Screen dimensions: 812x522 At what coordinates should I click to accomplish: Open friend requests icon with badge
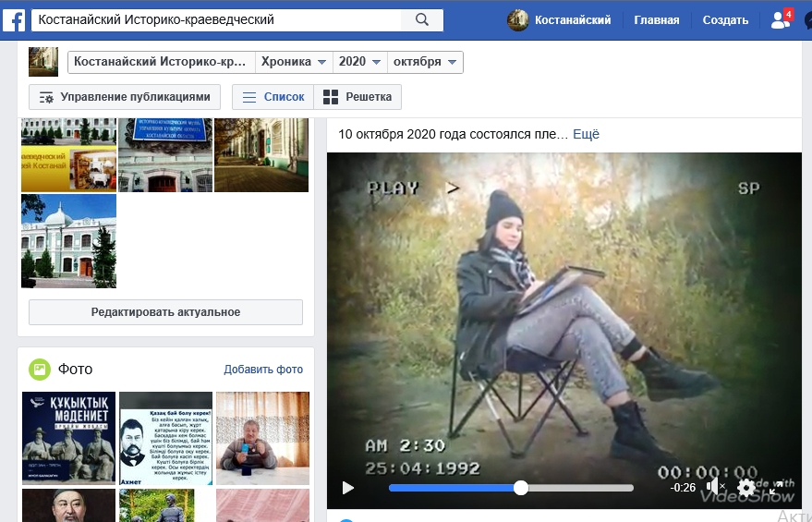pos(781,20)
